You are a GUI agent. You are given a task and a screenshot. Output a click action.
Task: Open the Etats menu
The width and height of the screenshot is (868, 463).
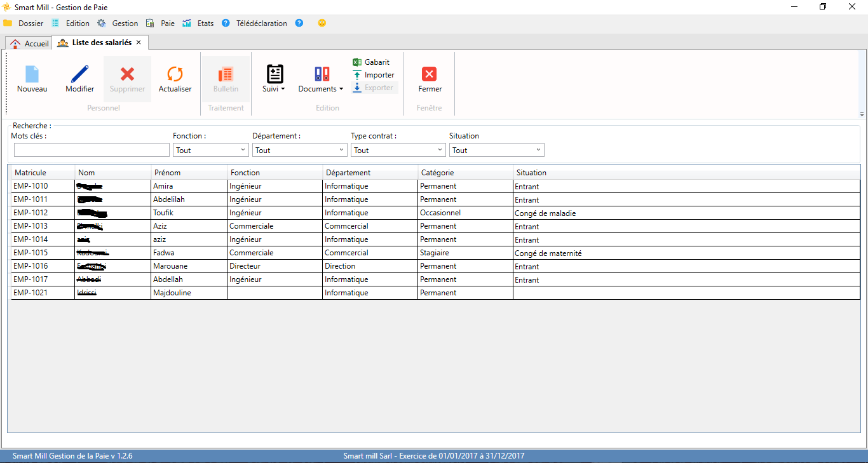click(x=205, y=23)
